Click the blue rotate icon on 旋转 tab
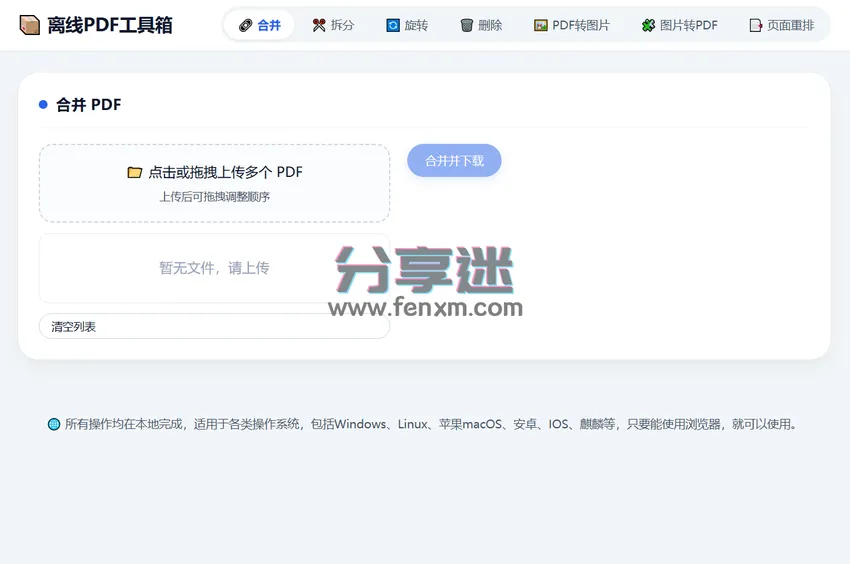850x564 pixels. click(x=393, y=25)
